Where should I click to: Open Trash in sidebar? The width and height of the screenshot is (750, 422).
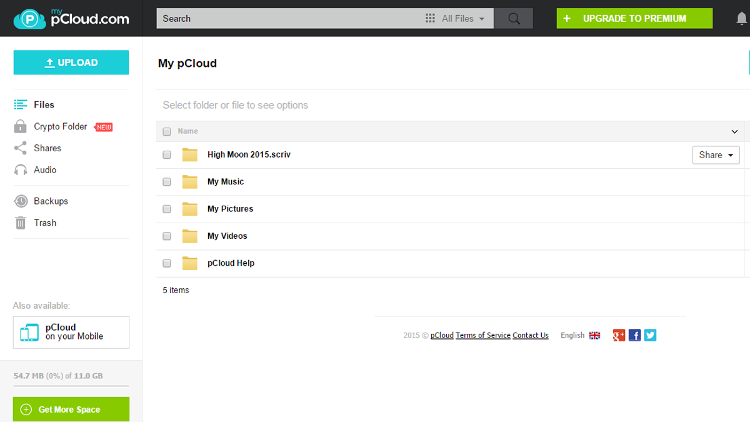pos(45,222)
